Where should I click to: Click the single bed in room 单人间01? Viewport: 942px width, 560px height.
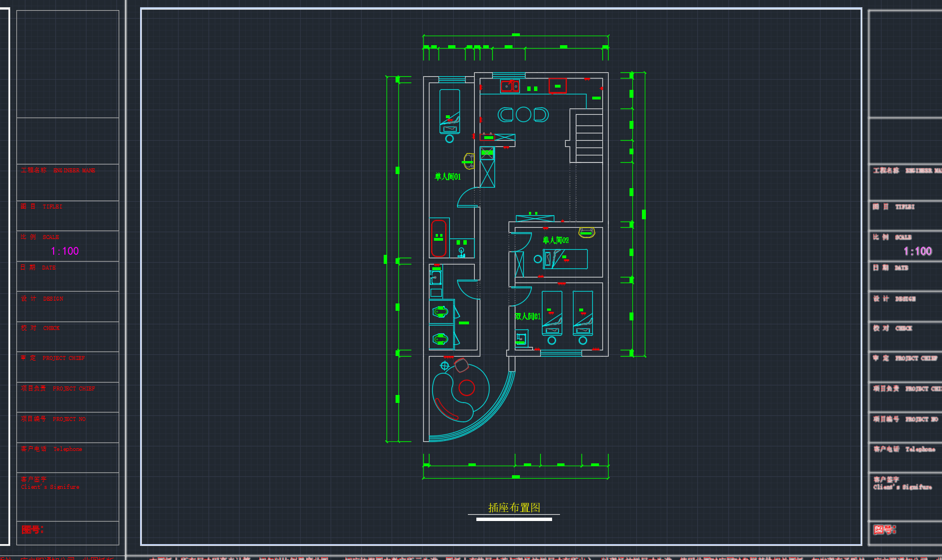click(x=450, y=111)
